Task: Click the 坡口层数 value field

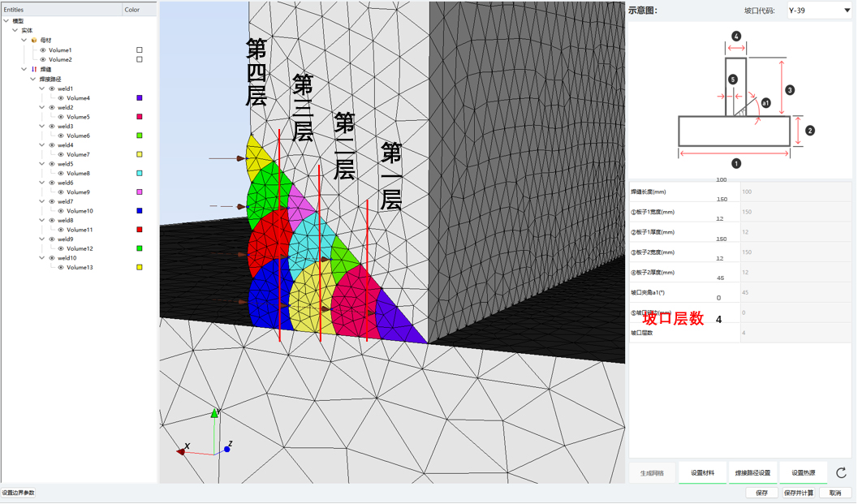Action: click(x=795, y=333)
